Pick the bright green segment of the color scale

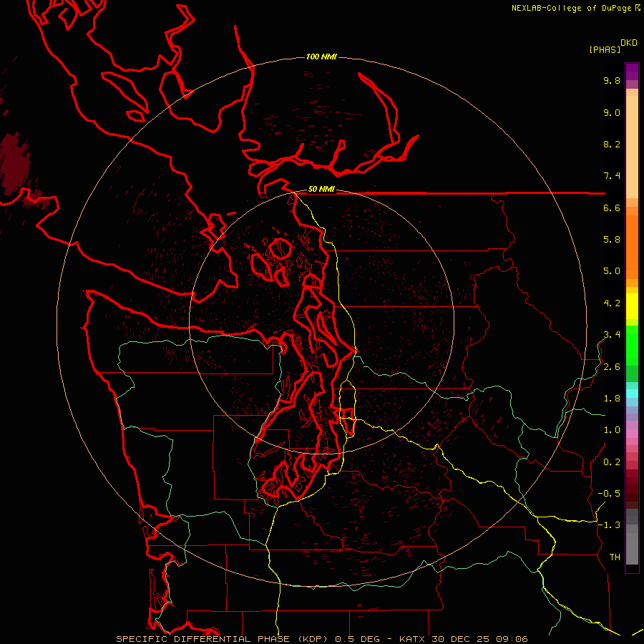coord(632,345)
